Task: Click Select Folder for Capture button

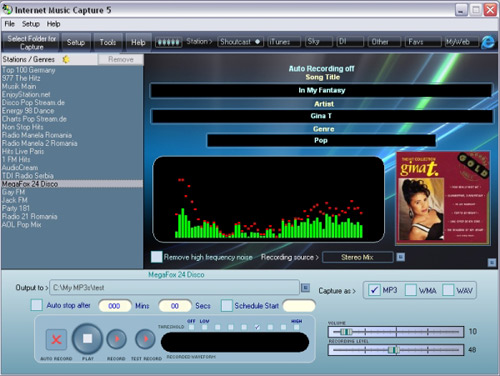Action: click(31, 42)
